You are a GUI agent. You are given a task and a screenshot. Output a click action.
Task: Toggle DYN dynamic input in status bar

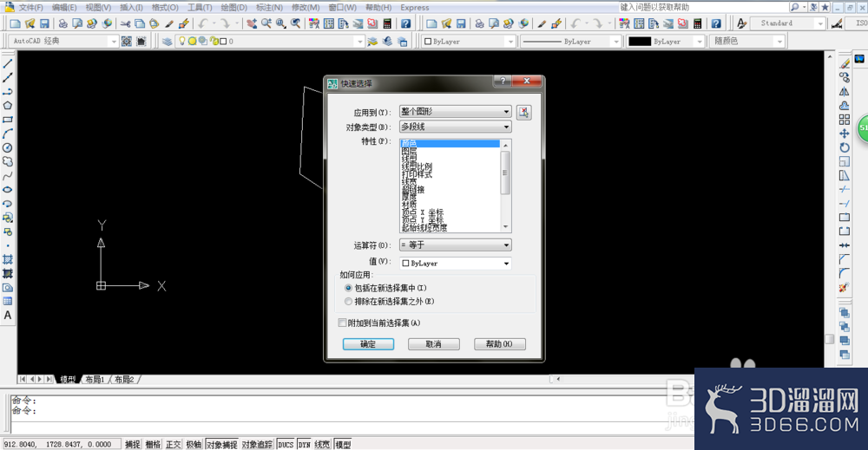coord(304,444)
